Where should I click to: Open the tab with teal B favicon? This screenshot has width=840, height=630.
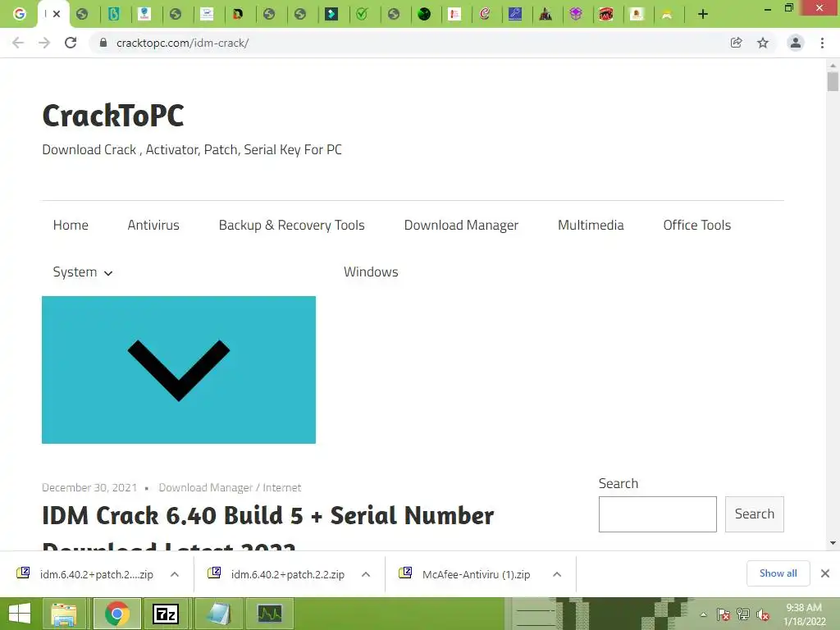coord(113,14)
